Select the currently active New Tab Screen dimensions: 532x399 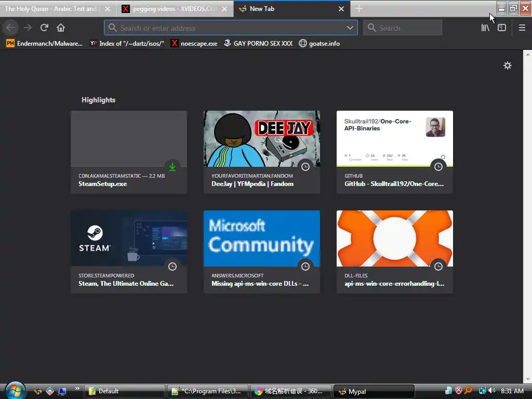pos(292,9)
